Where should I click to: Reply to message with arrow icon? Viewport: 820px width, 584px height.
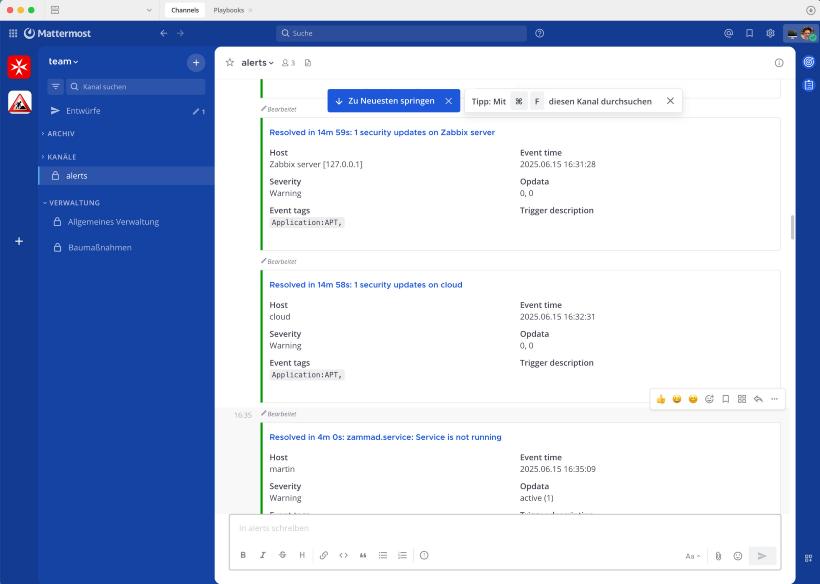click(758, 399)
